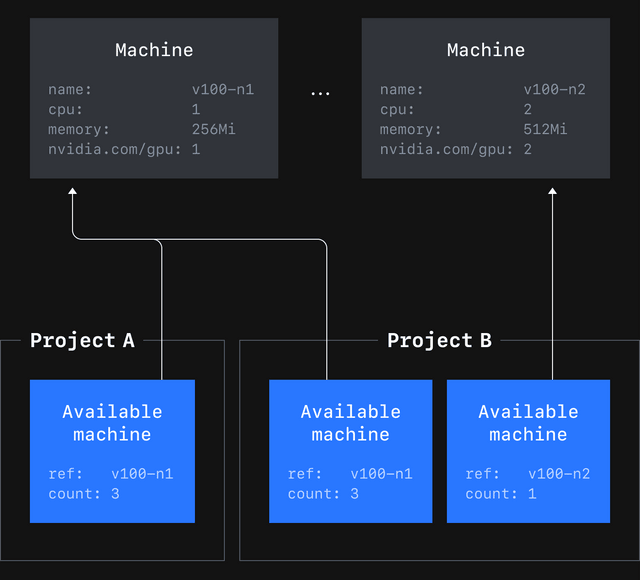Select the Machine heading above name v100-n2
Image resolution: width=640 pixels, height=580 pixels.
(x=486, y=50)
